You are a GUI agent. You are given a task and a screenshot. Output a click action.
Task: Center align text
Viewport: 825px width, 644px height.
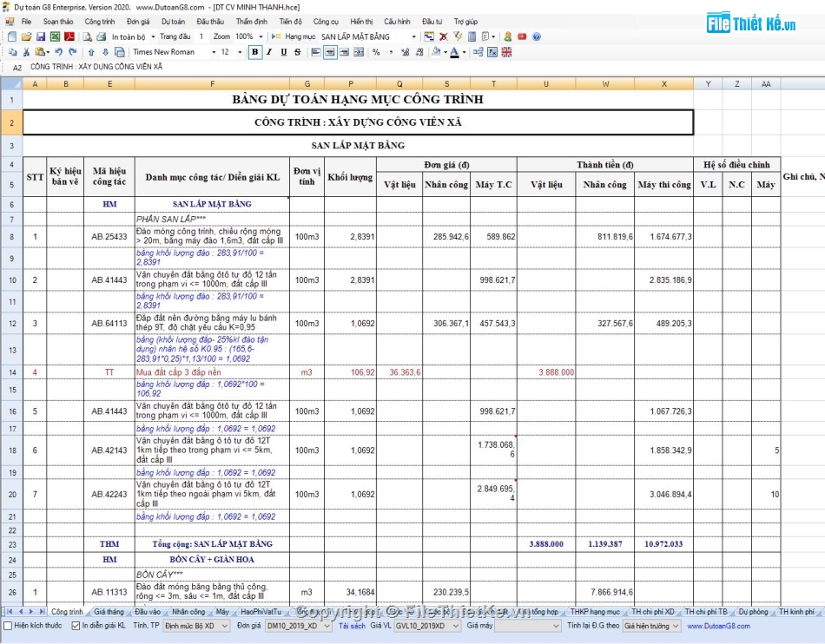[x=330, y=52]
